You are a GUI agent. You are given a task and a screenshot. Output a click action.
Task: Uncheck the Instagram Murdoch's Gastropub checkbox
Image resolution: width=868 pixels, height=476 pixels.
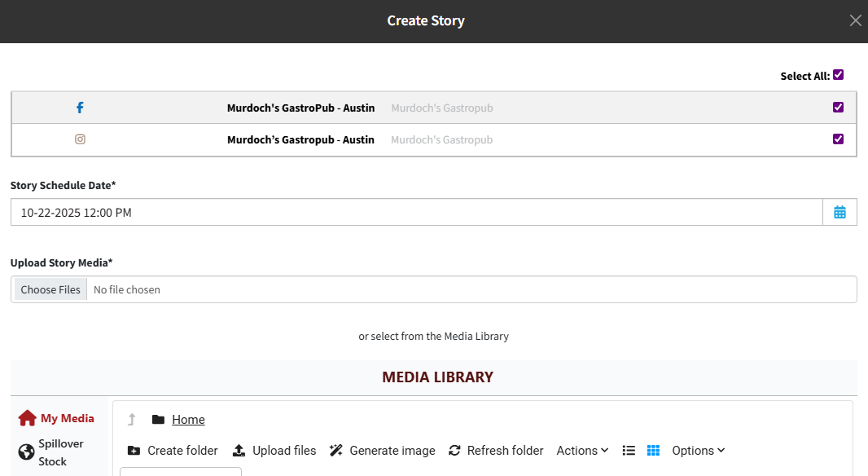click(838, 139)
